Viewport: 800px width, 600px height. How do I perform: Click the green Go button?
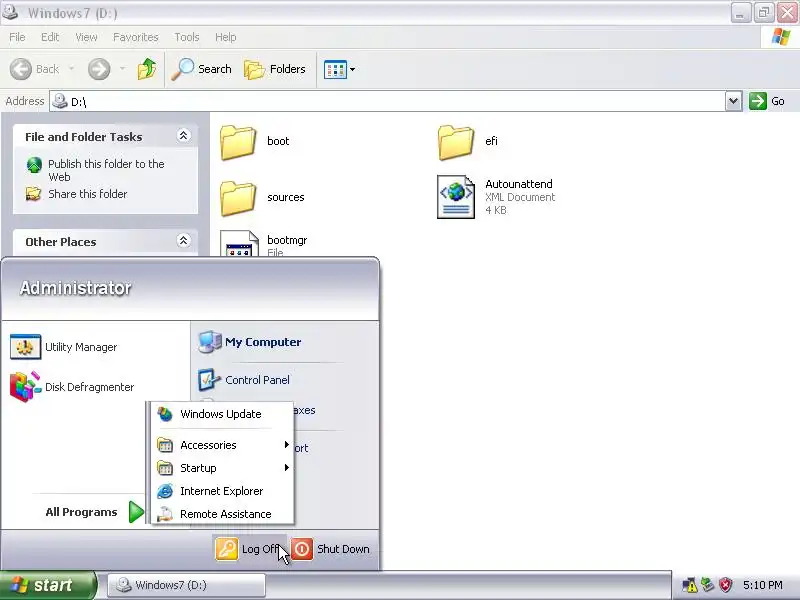click(767, 101)
